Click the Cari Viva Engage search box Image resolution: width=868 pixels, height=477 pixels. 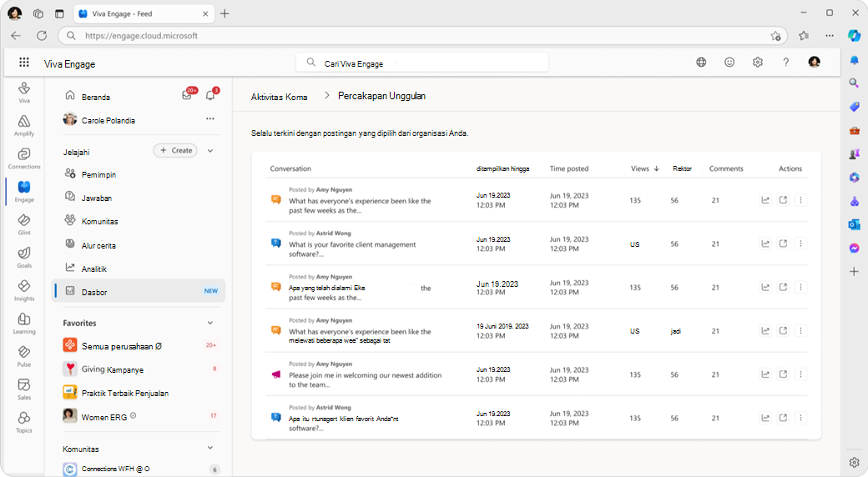click(421, 63)
